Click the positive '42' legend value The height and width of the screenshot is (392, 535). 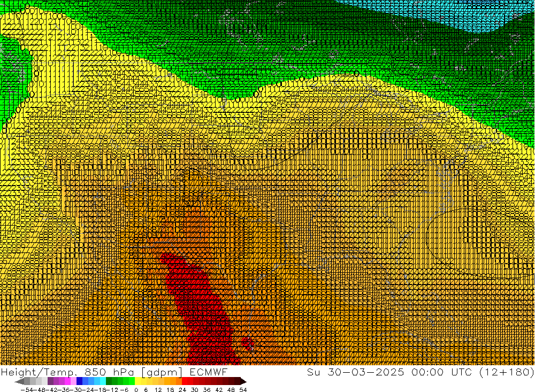pos(219,390)
